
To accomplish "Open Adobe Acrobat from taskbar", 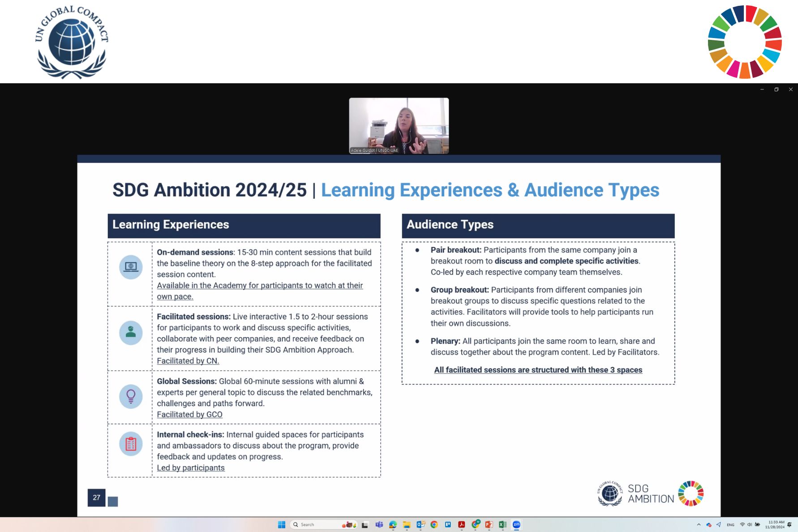I will [461, 524].
